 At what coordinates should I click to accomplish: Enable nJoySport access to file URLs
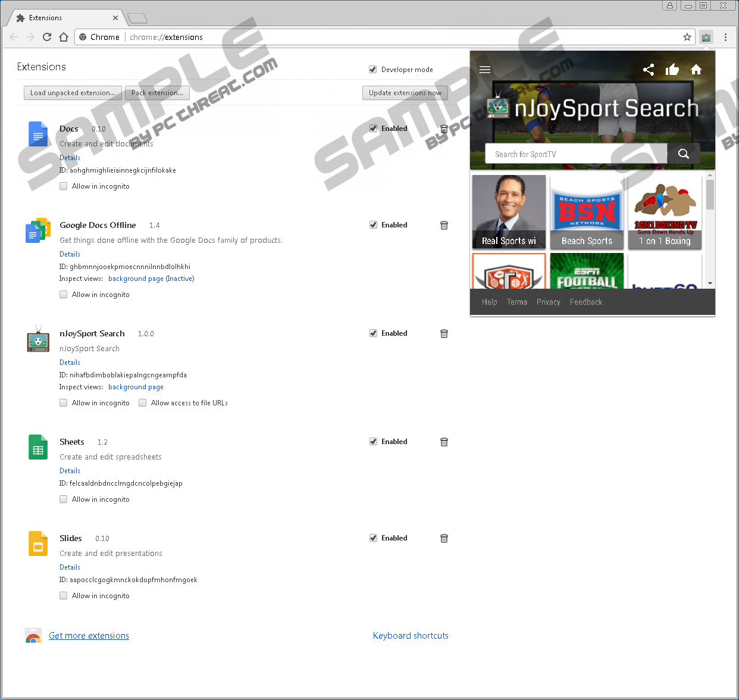143,403
